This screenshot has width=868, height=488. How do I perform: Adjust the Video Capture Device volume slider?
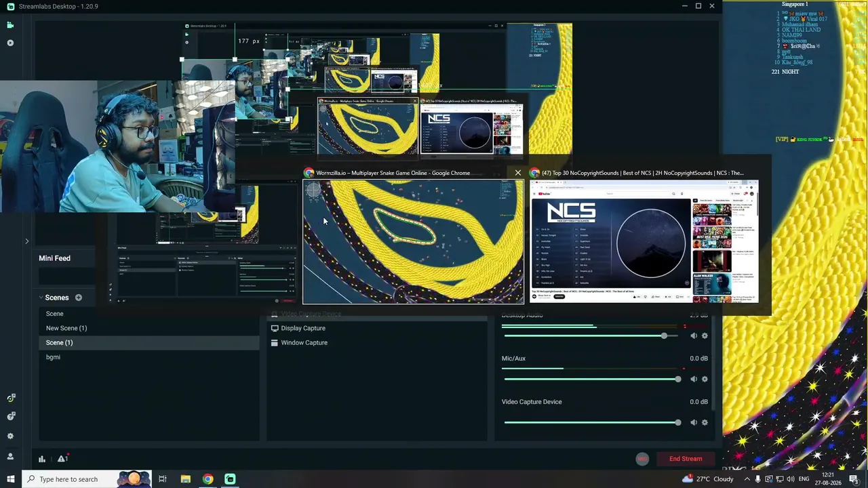pos(591,423)
